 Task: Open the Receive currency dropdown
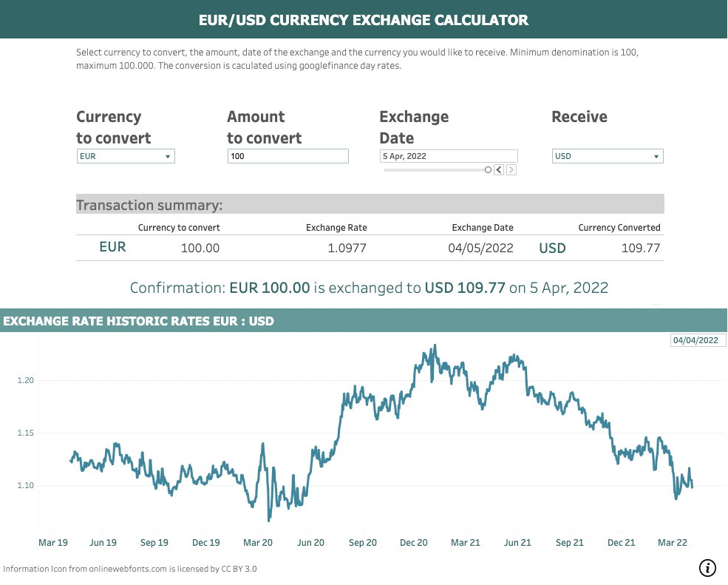coord(608,157)
